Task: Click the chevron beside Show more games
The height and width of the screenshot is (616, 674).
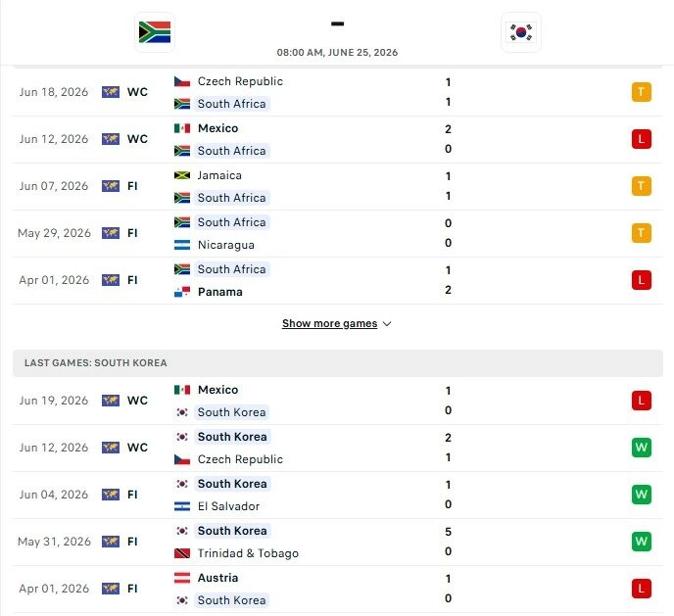Action: (x=387, y=324)
